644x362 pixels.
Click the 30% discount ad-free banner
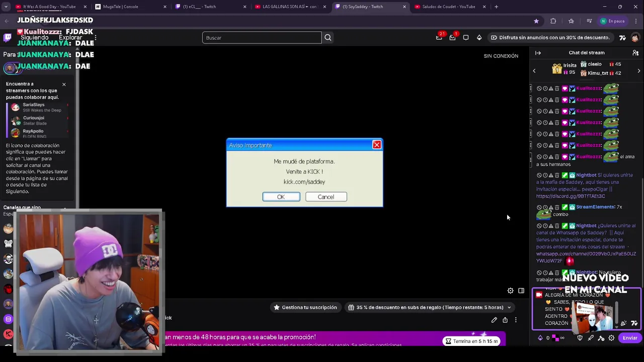(x=550, y=38)
